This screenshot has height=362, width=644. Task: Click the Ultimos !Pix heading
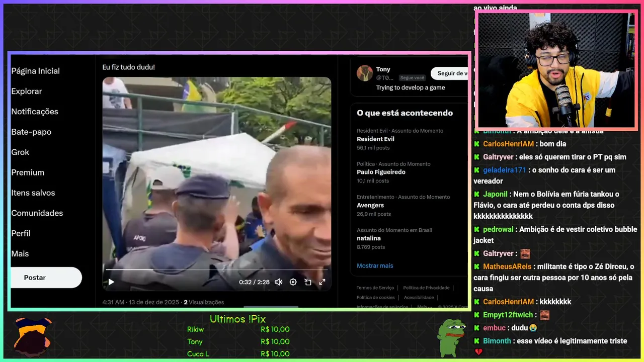click(237, 319)
